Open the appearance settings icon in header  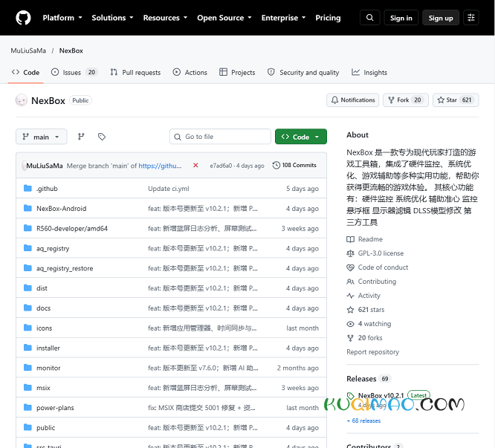471,18
